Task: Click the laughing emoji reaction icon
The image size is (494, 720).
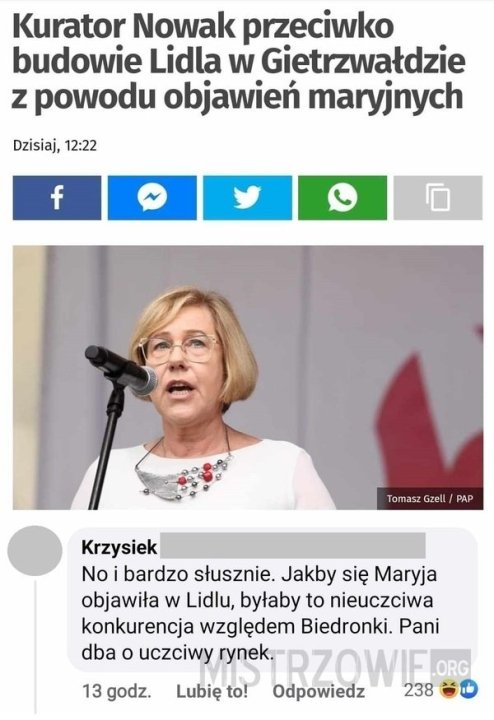Action: click(x=449, y=689)
